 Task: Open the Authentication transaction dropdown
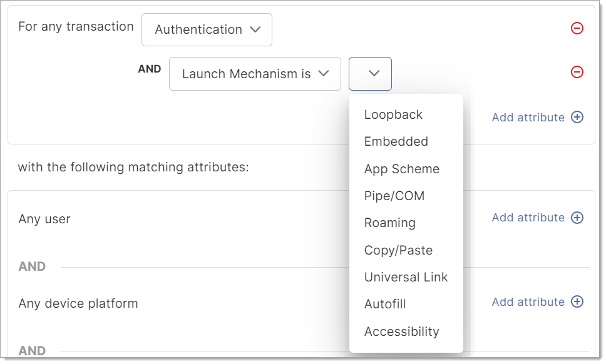[207, 29]
